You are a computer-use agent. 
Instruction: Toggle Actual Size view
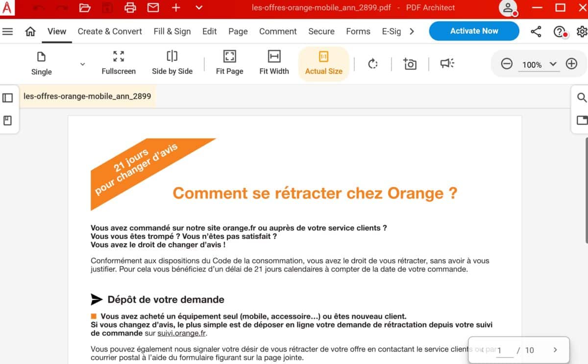323,64
